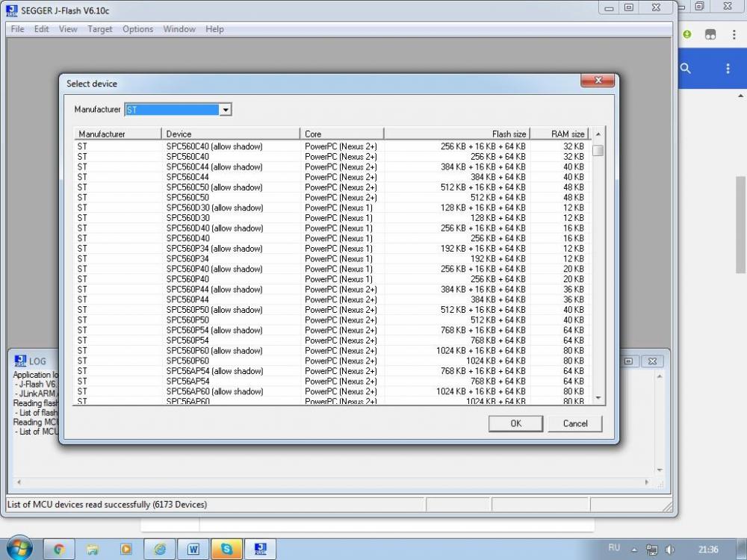Open the Options menu

pos(137,29)
